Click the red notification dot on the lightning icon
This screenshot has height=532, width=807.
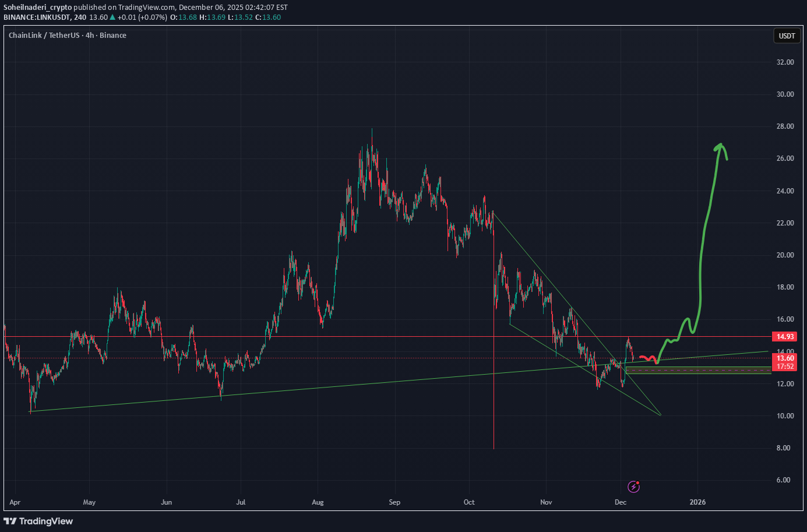point(637,482)
